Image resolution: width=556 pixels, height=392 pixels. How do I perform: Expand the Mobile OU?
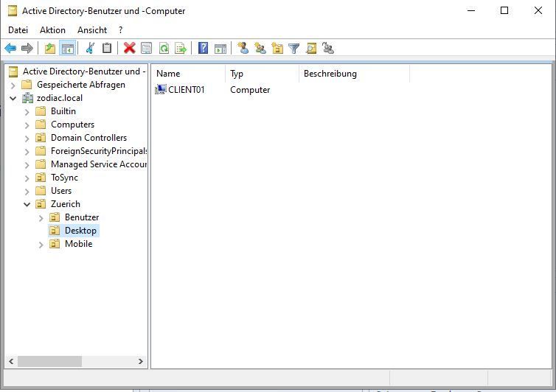tap(41, 245)
